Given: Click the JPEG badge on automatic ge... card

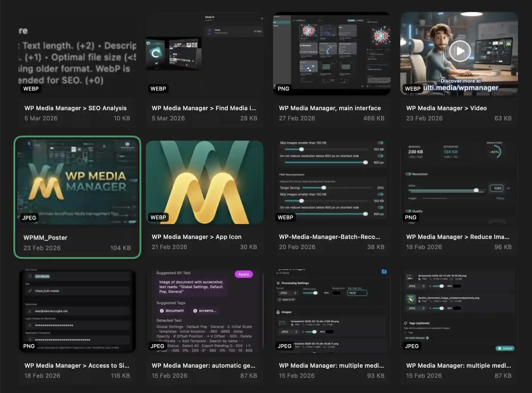Looking at the screenshot, I should [x=157, y=346].
